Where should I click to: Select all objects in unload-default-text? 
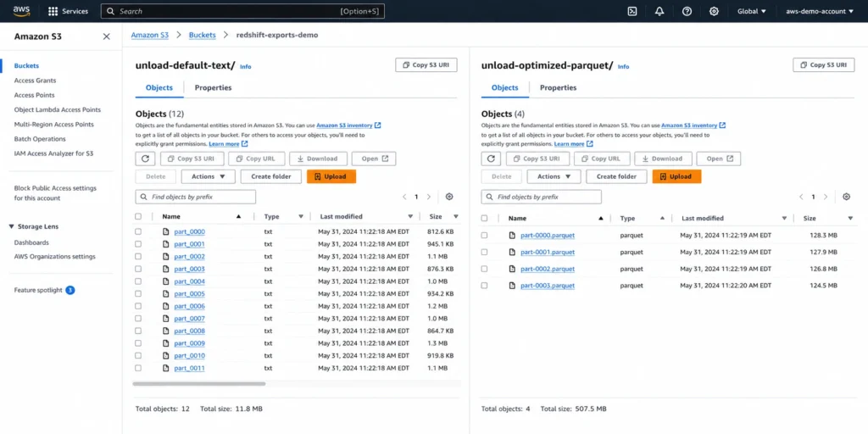(138, 216)
